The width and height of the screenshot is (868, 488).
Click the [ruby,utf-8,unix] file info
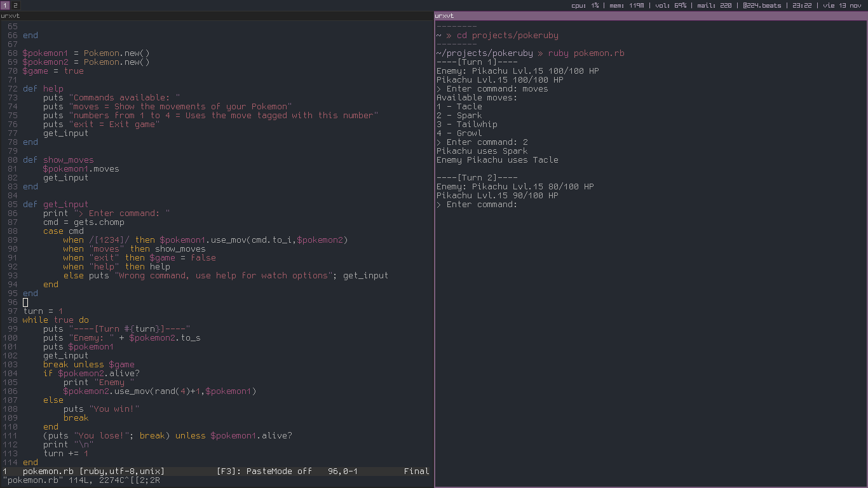point(122,471)
